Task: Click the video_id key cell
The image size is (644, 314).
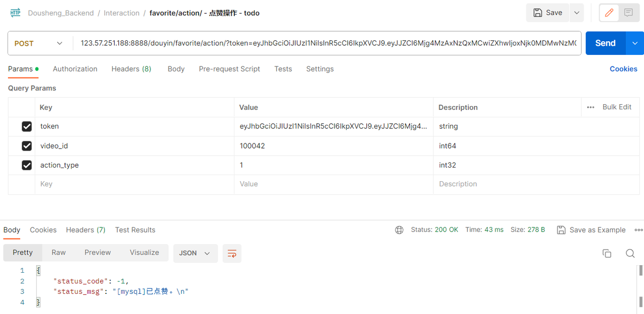Action: click(x=134, y=146)
